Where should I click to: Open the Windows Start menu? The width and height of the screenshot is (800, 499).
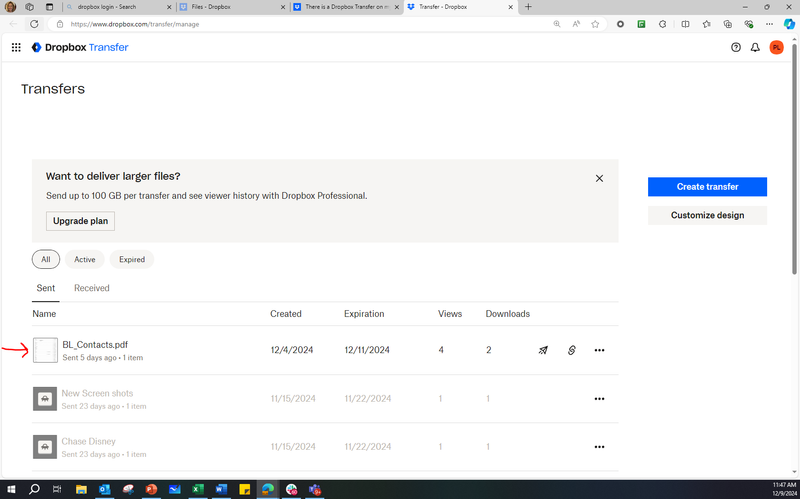[x=11, y=489]
